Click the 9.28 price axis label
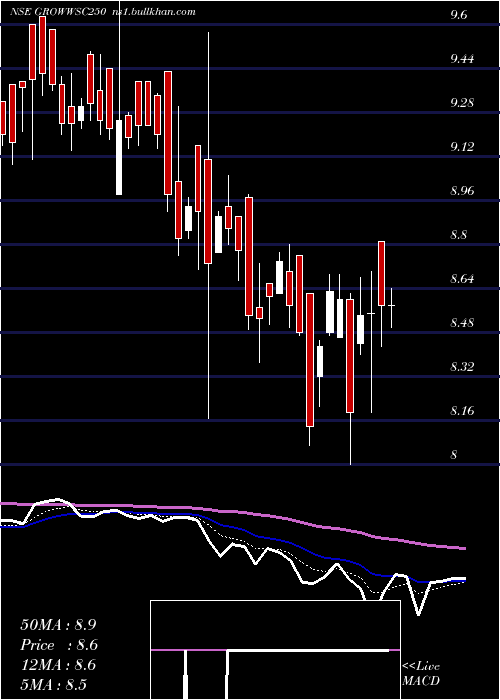Image resolution: width=500 pixels, height=700 pixels. click(462, 103)
